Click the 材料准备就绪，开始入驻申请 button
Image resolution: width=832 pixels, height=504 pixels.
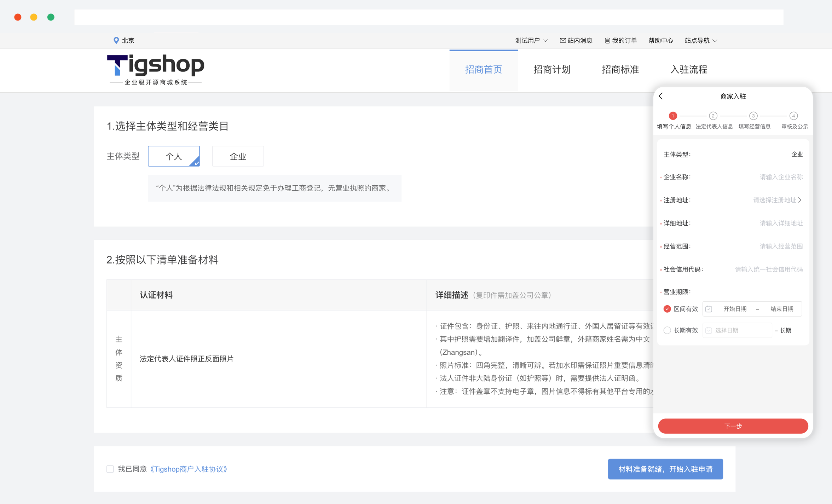[x=665, y=469]
